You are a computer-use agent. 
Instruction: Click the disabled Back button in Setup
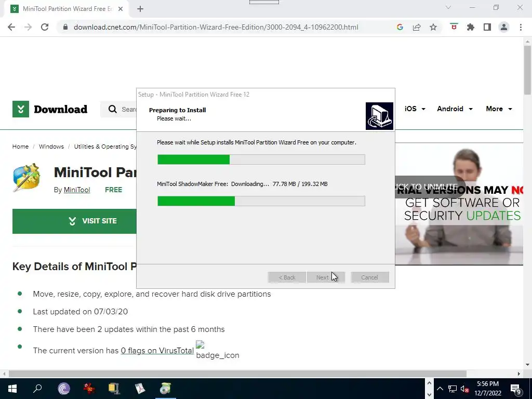287,277
